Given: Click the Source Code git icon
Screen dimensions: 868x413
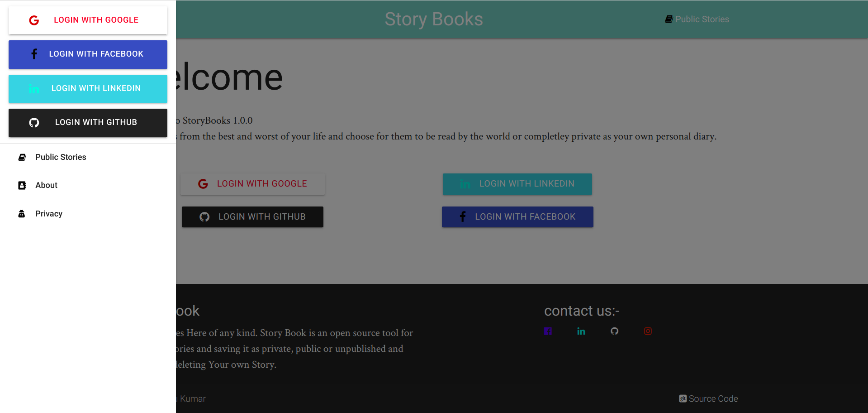Looking at the screenshot, I should tap(683, 399).
